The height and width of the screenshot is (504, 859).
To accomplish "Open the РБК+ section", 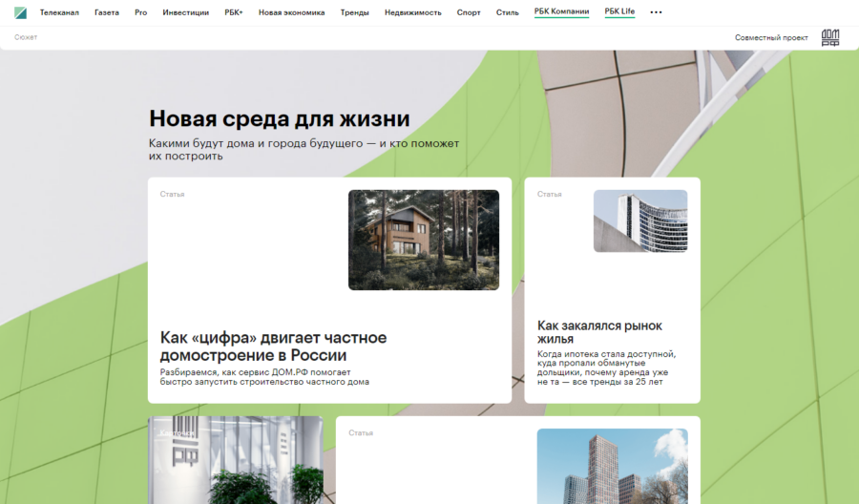I will 234,12.
